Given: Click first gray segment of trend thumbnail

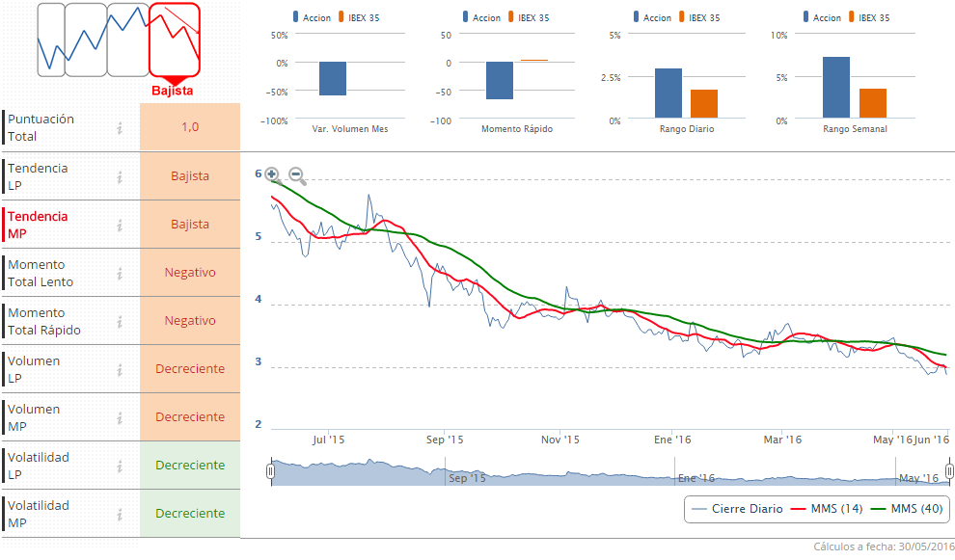Looking at the screenshot, I should pos(51,40).
